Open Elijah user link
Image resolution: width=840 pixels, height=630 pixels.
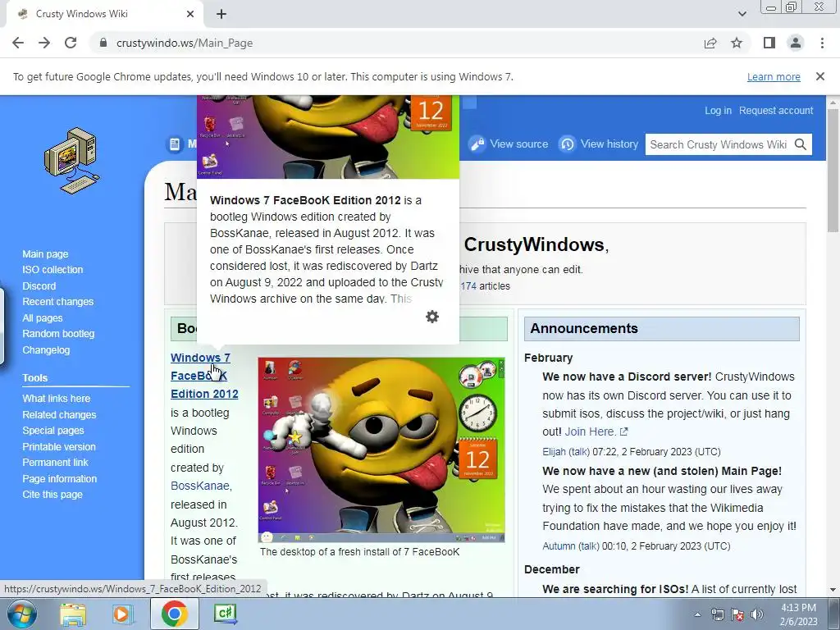(x=554, y=452)
